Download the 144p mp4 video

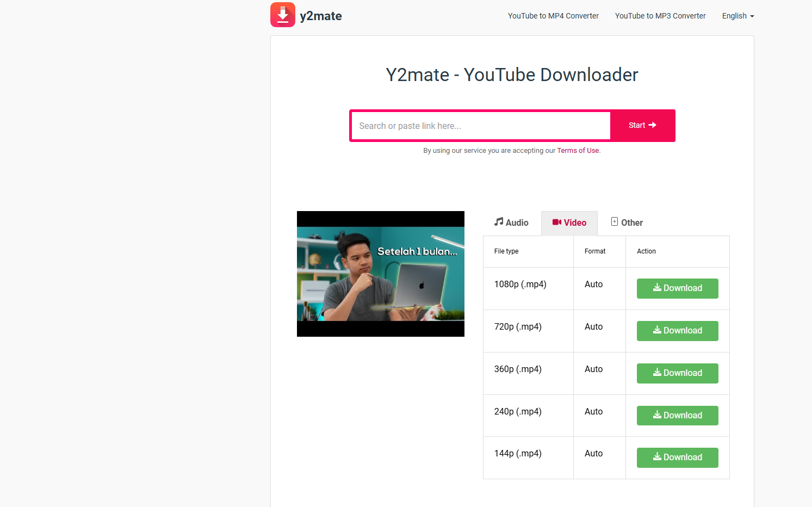(677, 457)
